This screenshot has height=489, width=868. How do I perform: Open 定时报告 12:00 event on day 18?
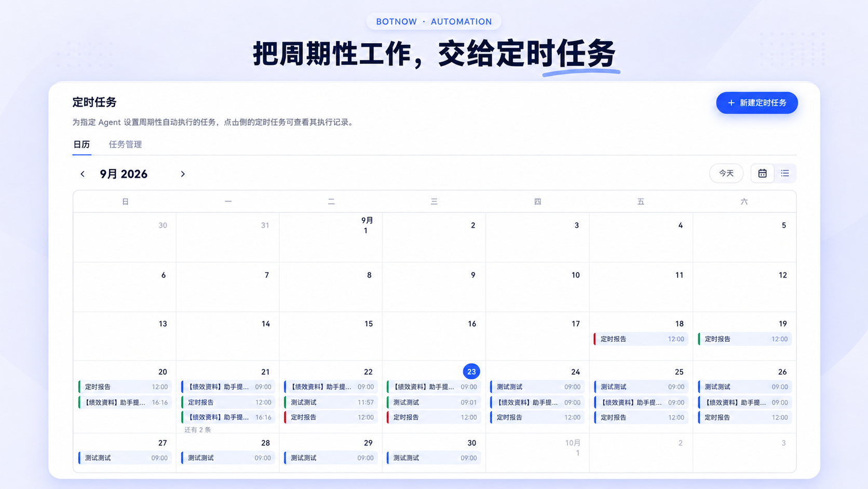coord(641,339)
